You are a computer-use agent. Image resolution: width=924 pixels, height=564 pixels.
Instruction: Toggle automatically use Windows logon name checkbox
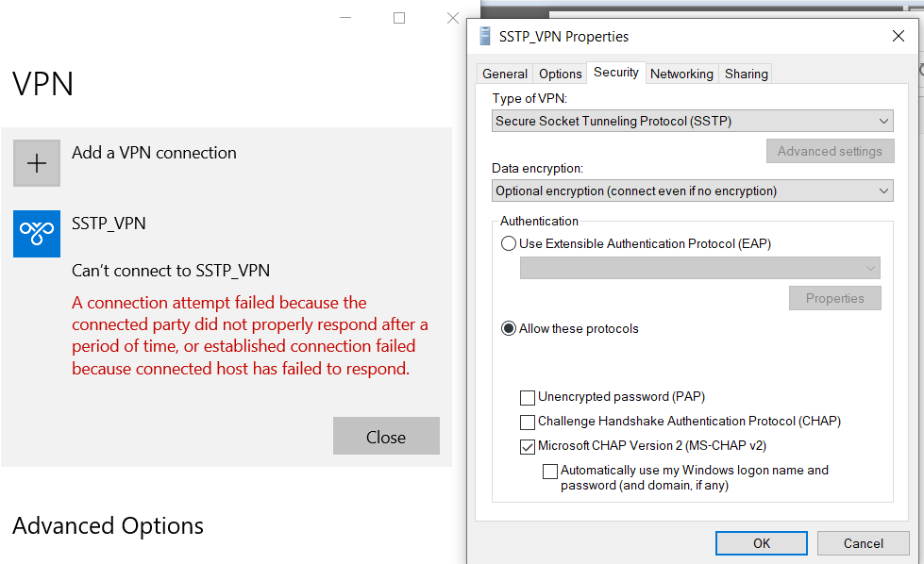pos(550,471)
